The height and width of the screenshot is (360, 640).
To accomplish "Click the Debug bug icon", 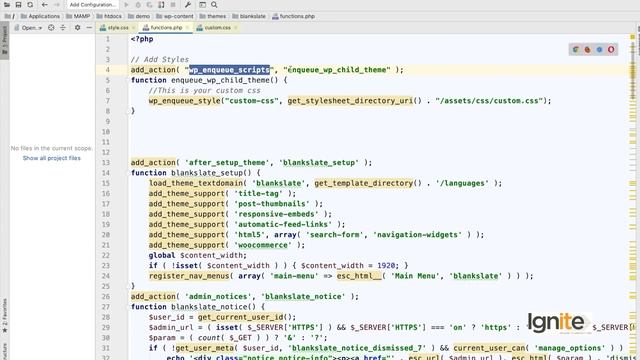I will click(x=138, y=5).
